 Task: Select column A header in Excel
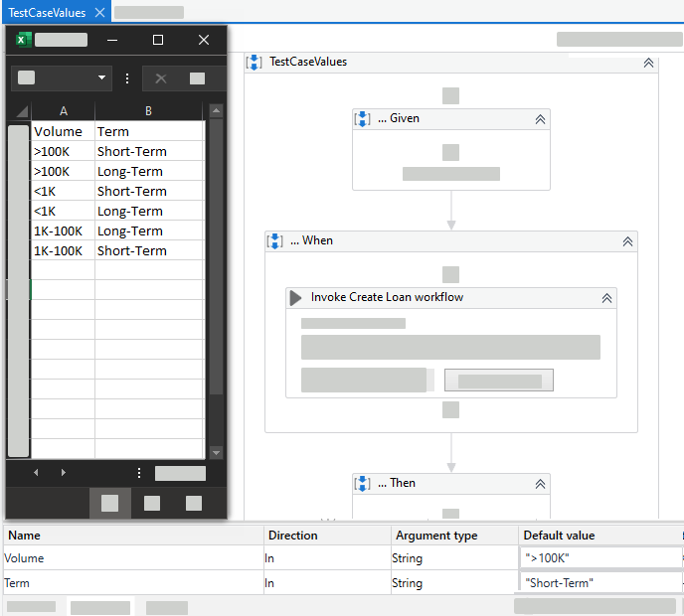coord(64,111)
